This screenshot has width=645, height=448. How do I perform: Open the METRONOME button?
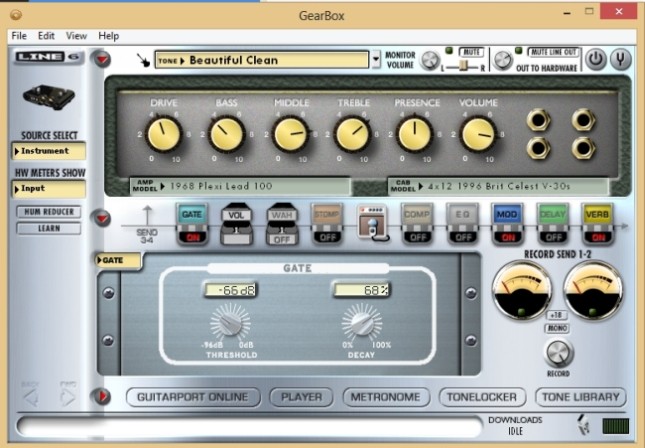point(386,397)
